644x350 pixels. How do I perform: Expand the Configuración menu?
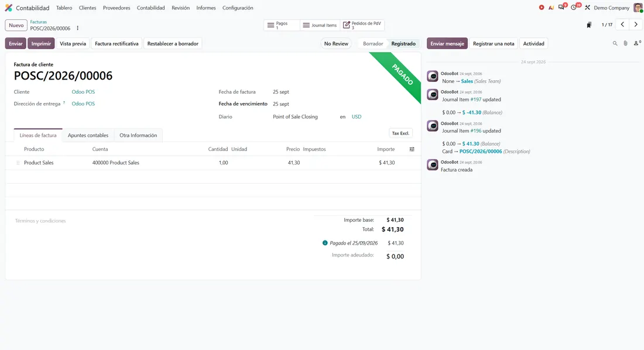pyautogui.click(x=238, y=8)
